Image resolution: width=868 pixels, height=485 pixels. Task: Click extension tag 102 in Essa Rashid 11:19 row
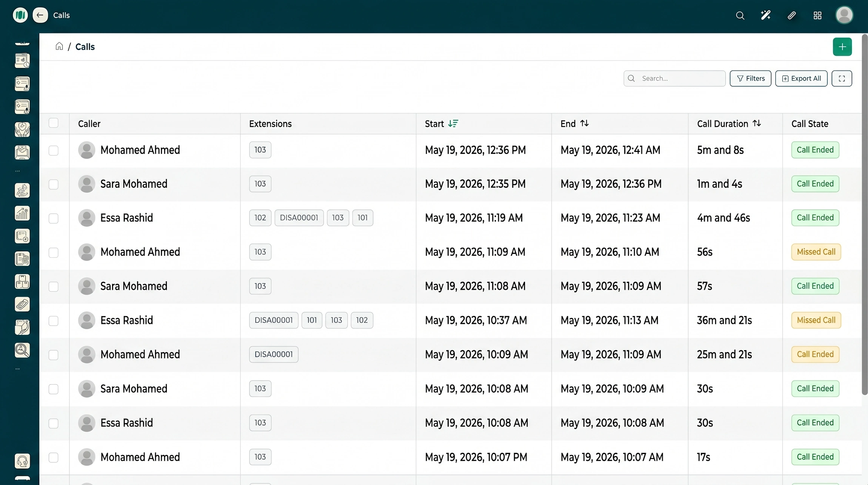[x=260, y=218]
